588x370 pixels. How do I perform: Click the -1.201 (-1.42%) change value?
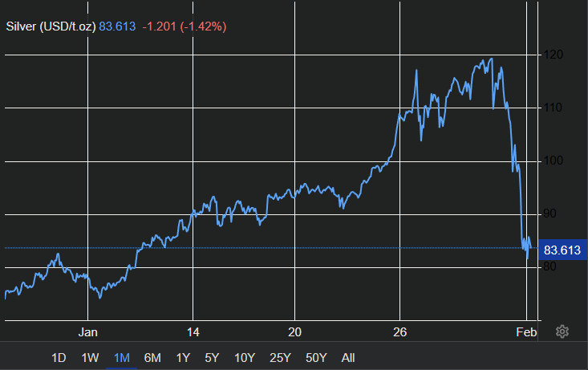[x=185, y=26]
